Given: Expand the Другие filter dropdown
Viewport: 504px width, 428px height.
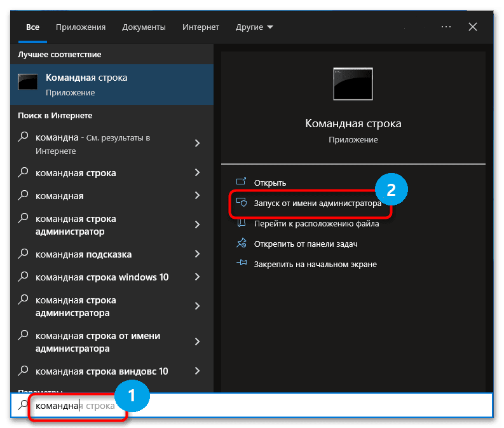Looking at the screenshot, I should click(254, 27).
